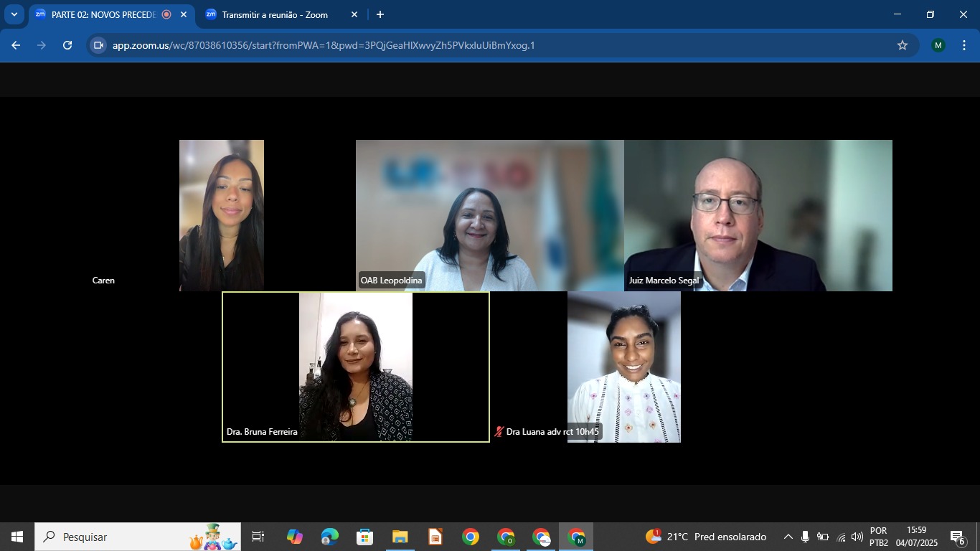Reload the Zoom page
This screenshot has height=551, width=980.
coord(67,45)
